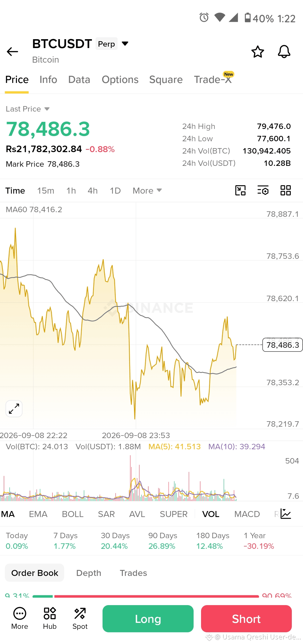Open chart drawing tools icon
Screen dimensions: 303x644
coord(240,190)
